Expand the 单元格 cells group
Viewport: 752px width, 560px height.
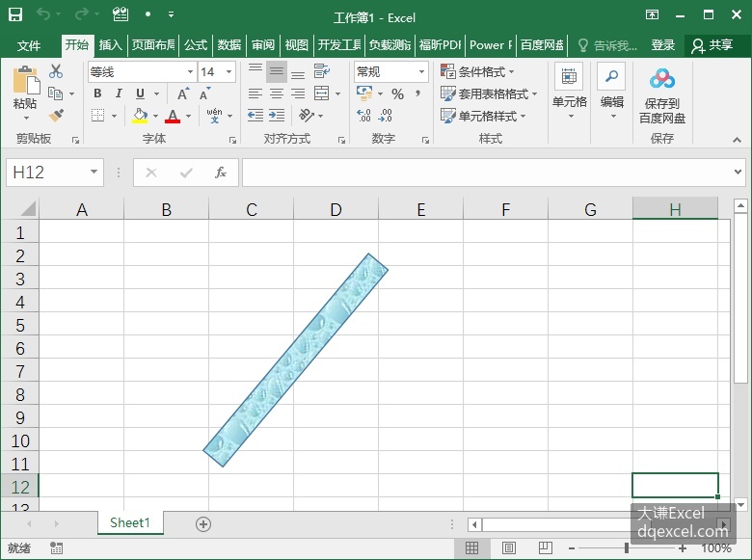(569, 93)
